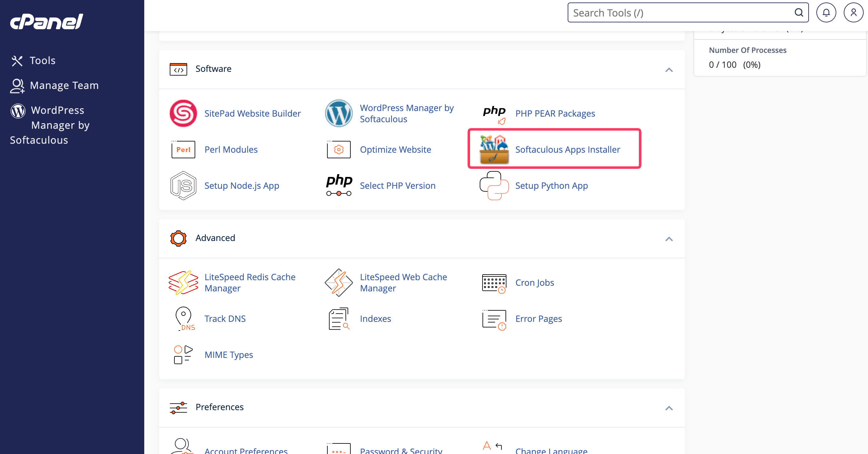Image resolution: width=868 pixels, height=454 pixels.
Task: Open Manage Team in the sidebar
Action: (x=55, y=86)
